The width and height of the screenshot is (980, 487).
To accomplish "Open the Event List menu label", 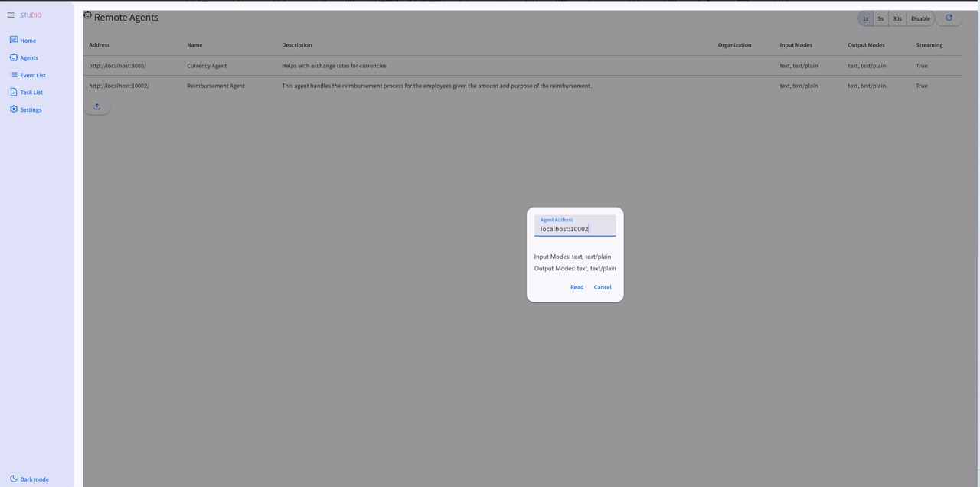I will pyautogui.click(x=33, y=75).
